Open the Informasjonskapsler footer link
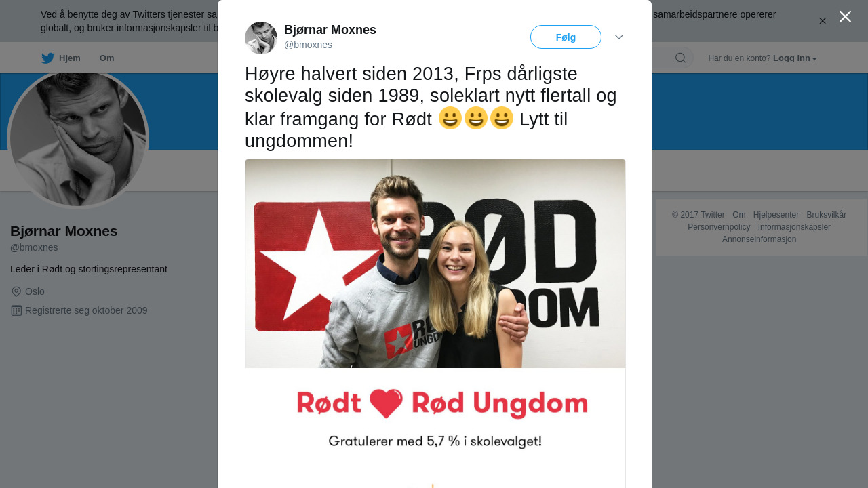 (794, 227)
